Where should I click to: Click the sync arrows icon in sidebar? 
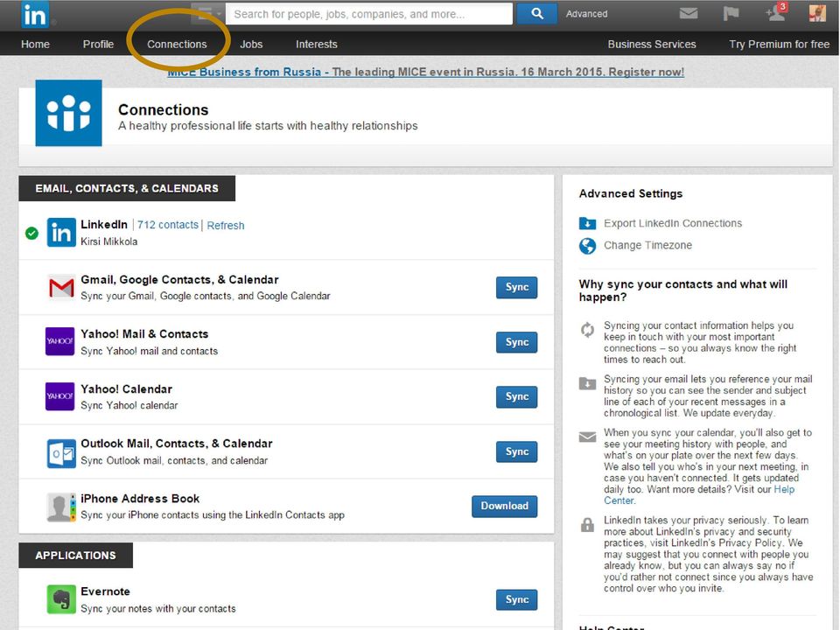587,330
